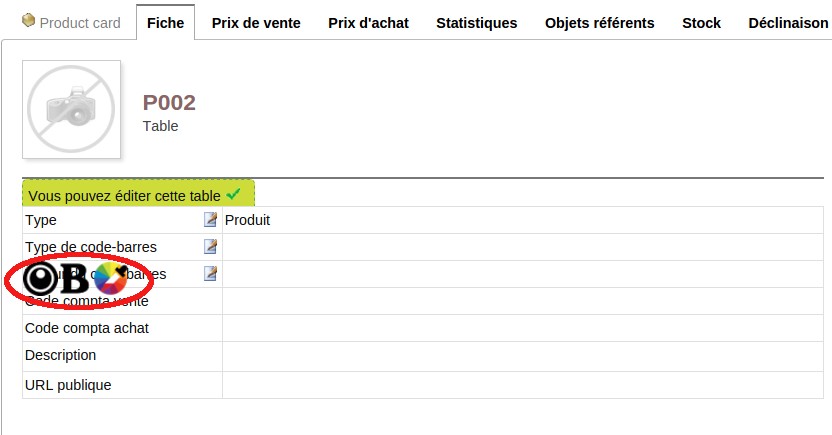The width and height of the screenshot is (832, 435).
Task: Click the URL publique value cell
Action: 522,385
